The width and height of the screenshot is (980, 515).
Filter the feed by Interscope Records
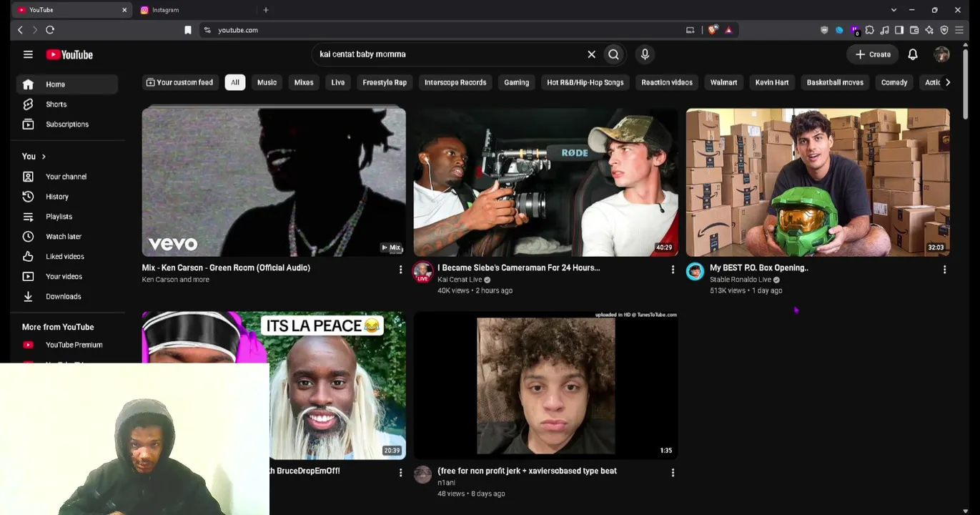(455, 82)
